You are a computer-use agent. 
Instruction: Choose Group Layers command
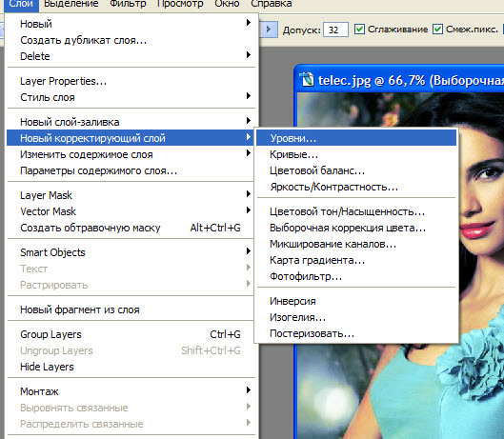(131, 334)
